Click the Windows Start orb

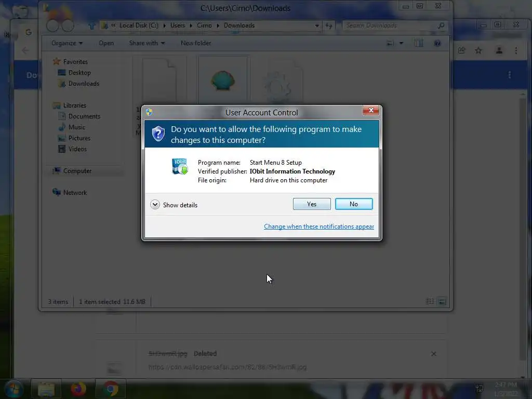[x=14, y=389]
